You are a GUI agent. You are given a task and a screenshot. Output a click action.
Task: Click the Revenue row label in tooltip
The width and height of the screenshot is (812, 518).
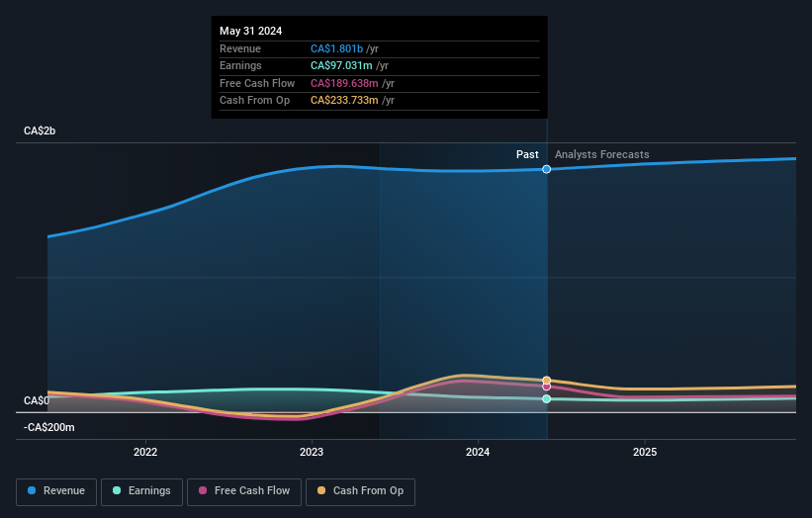[x=240, y=48]
